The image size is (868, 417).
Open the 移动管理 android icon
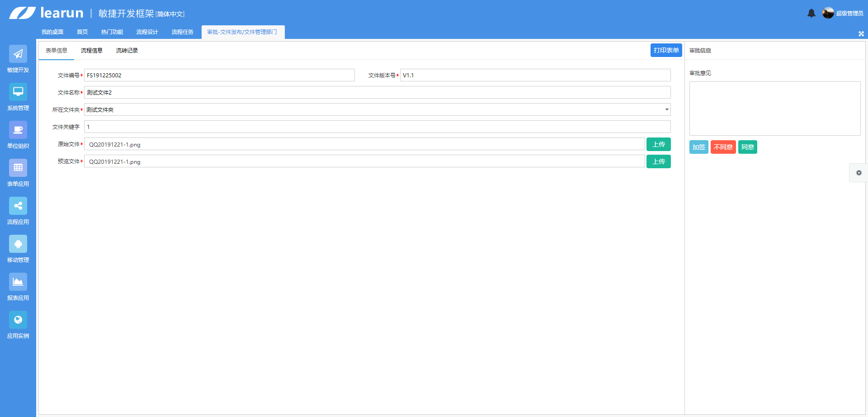[x=18, y=244]
